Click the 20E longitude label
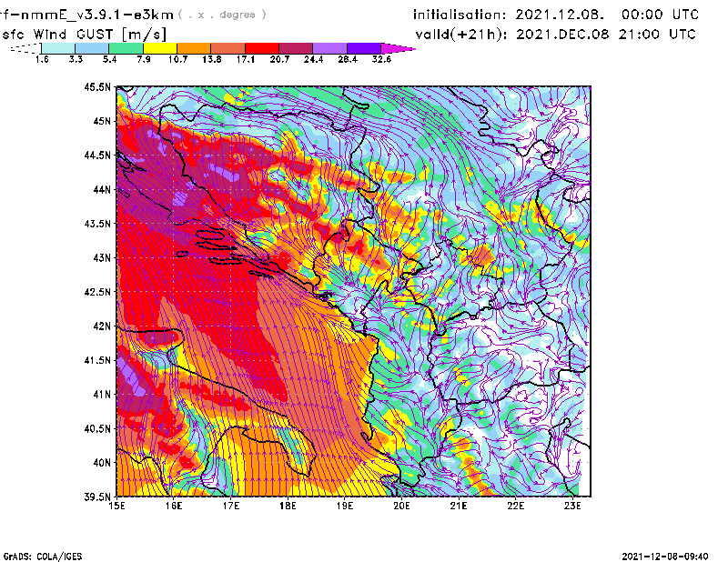 click(401, 506)
